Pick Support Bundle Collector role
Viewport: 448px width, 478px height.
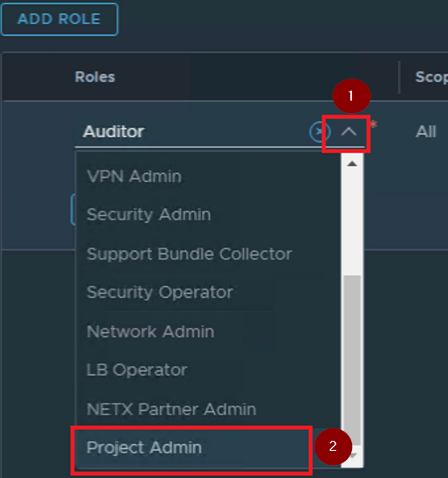point(189,254)
